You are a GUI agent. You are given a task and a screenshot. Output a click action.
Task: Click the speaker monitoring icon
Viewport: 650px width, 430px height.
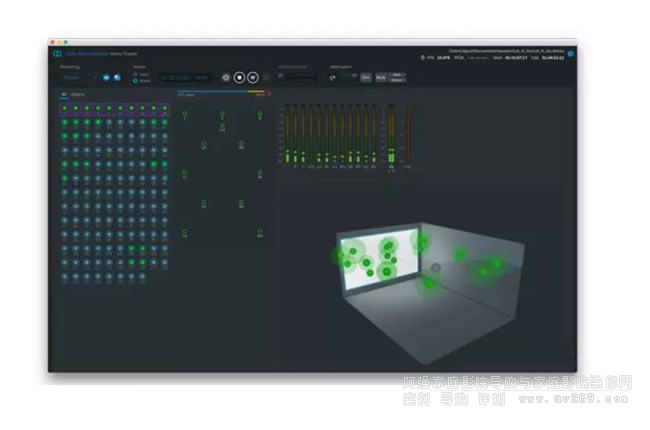pos(117,76)
